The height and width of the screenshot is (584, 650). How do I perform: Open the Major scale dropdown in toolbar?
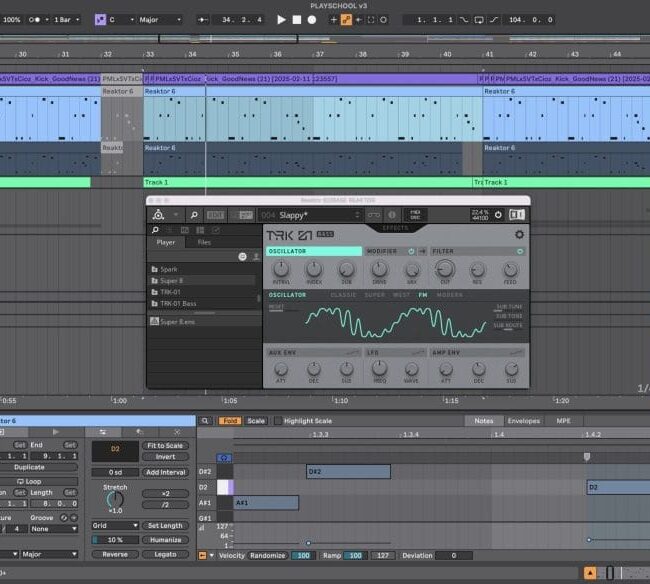(x=159, y=19)
